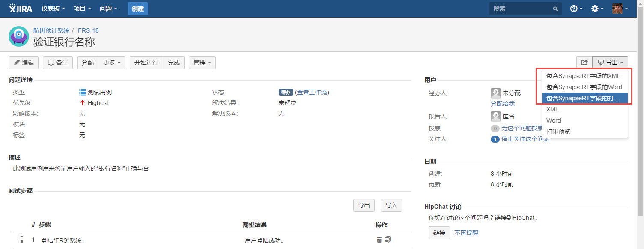Image resolution: width=644 pixels, height=249 pixels.
Task: Click the share issue icon button
Action: tap(584, 63)
